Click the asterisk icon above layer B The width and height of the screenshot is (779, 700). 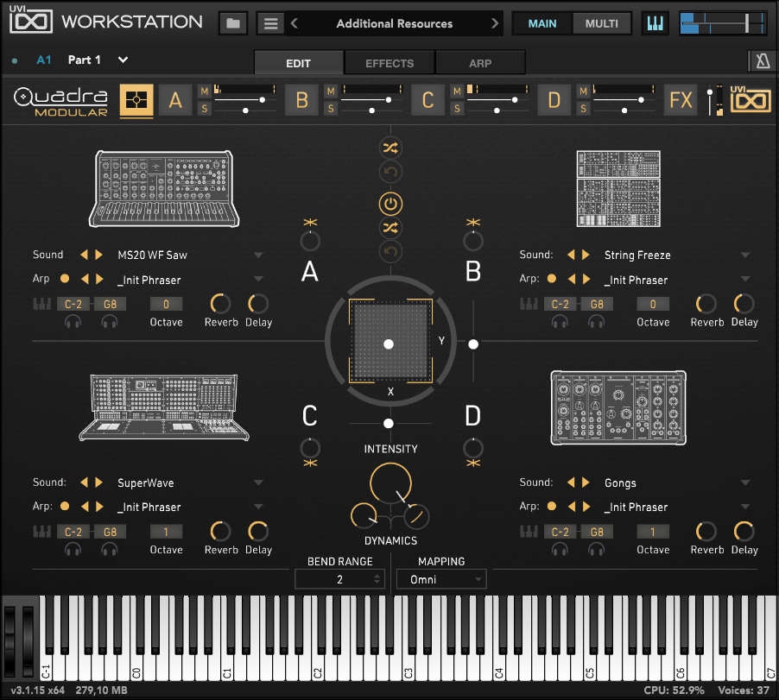click(473, 222)
